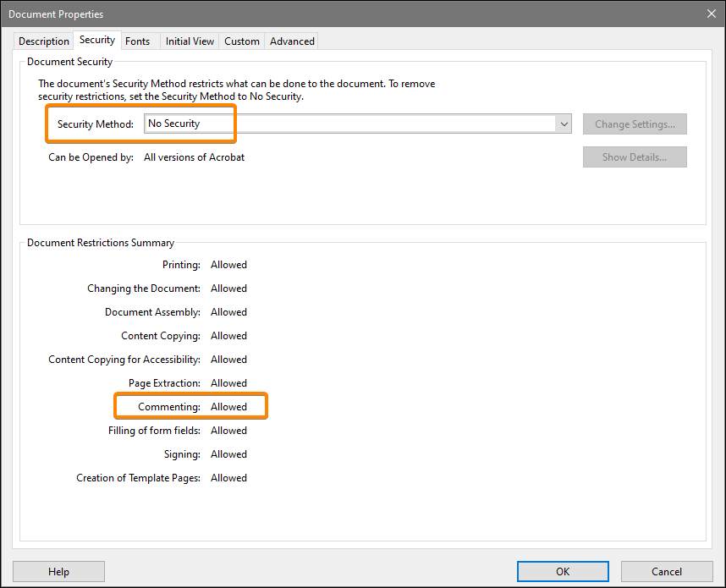The image size is (726, 588).
Task: Close the Document Properties window
Action: point(712,14)
